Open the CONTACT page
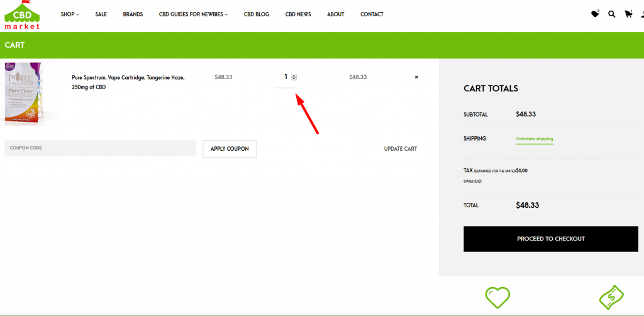The width and height of the screenshot is (644, 316). point(372,14)
